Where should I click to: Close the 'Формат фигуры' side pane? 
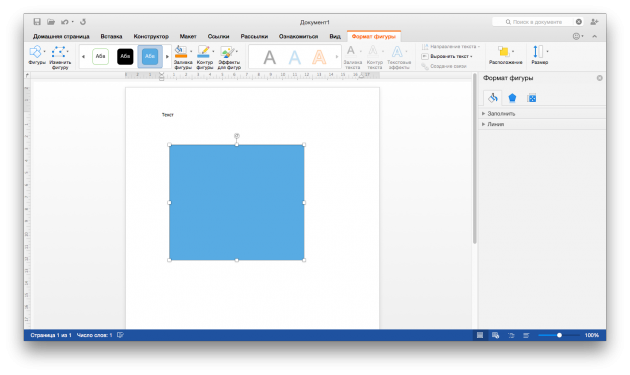pos(599,78)
